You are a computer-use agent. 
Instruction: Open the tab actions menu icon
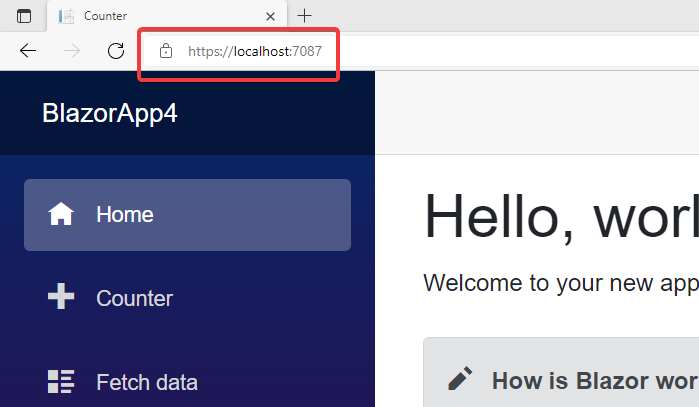tap(24, 16)
